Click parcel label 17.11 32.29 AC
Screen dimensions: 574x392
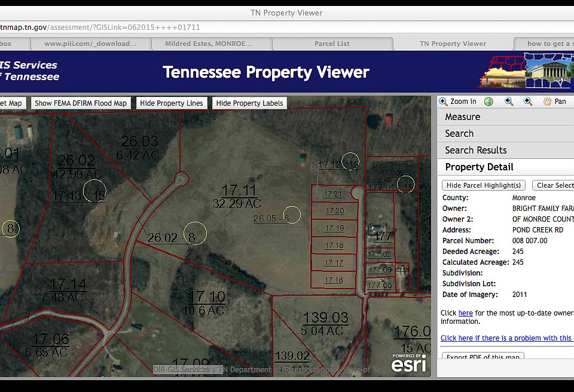click(x=237, y=197)
